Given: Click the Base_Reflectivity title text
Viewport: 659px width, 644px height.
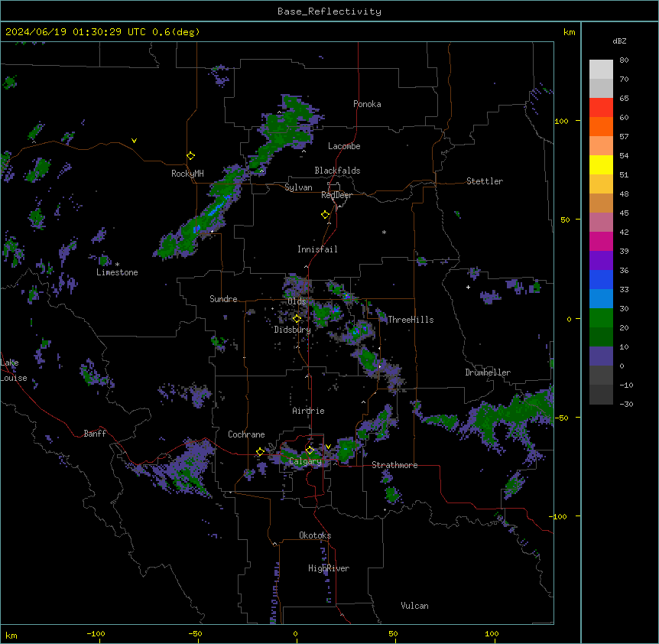Looking at the screenshot, I should tap(329, 11).
